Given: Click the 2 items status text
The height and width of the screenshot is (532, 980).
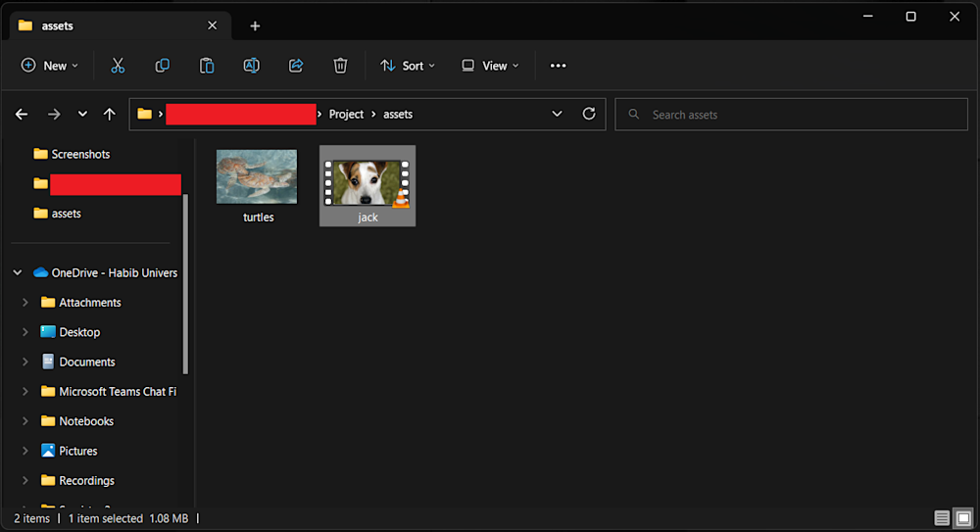Looking at the screenshot, I should point(32,518).
